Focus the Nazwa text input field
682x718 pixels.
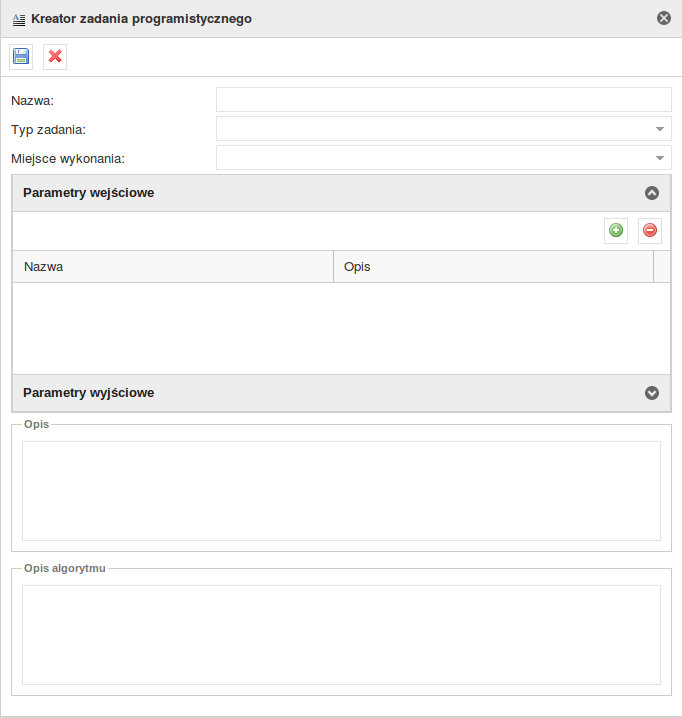pos(443,100)
